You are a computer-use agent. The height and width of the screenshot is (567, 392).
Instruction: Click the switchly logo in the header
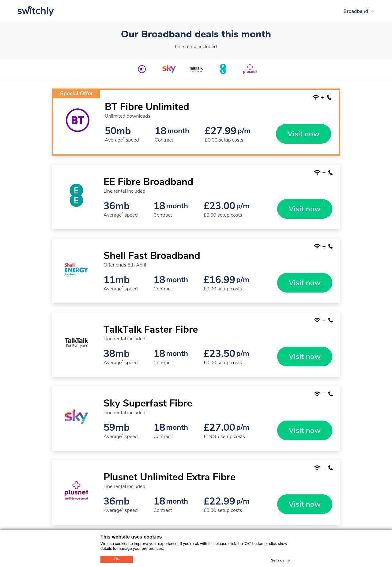(x=36, y=11)
